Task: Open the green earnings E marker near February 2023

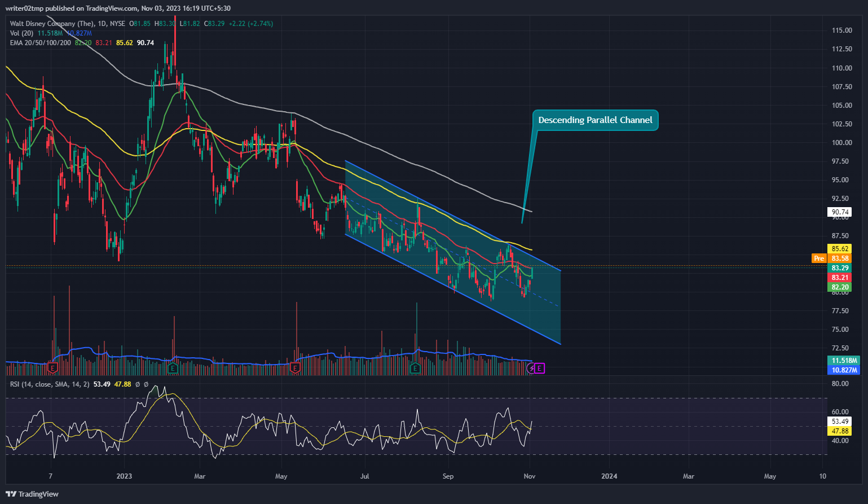Action: click(173, 368)
